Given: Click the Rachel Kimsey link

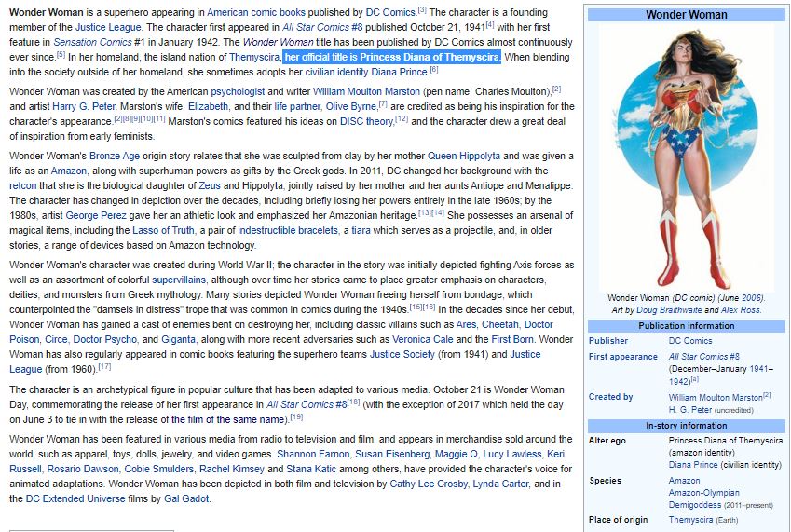Looking at the screenshot, I should 232,469.
